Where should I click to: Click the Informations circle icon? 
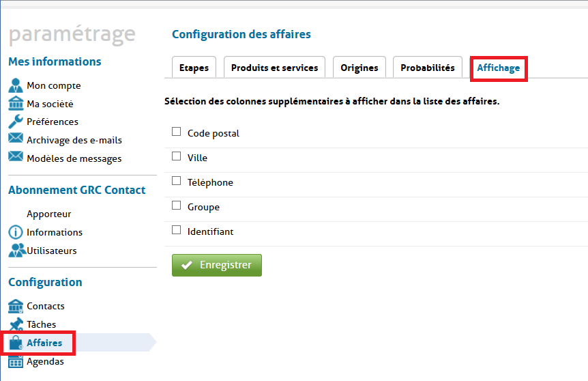point(16,232)
